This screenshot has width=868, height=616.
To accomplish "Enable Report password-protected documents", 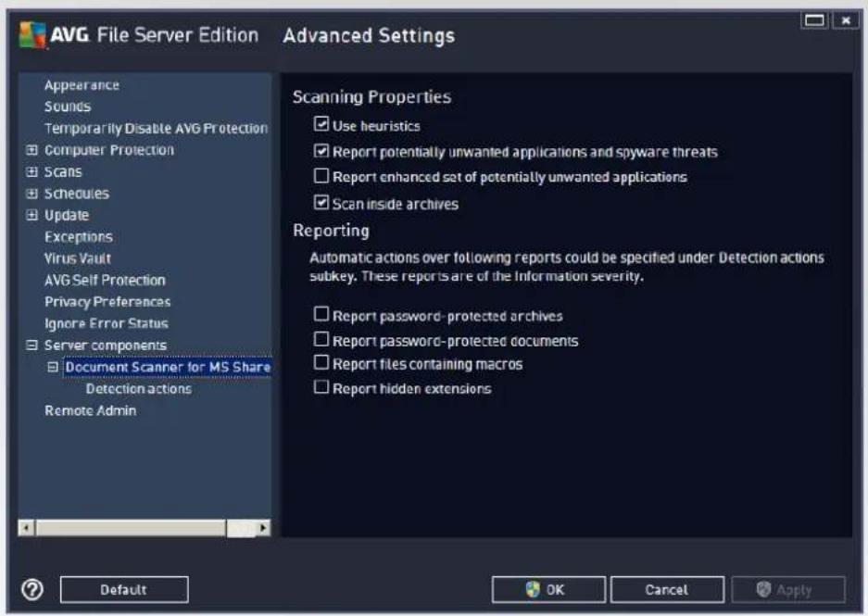I will point(321,339).
